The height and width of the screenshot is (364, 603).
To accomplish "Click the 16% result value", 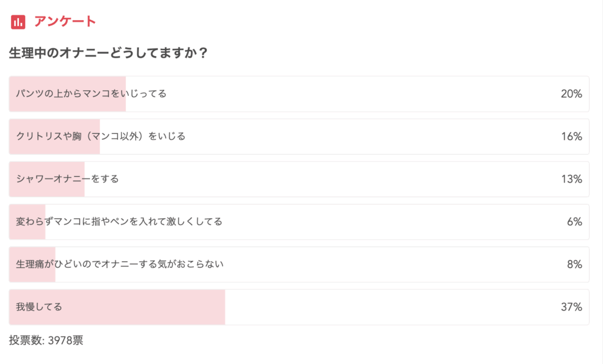I will pyautogui.click(x=571, y=137).
